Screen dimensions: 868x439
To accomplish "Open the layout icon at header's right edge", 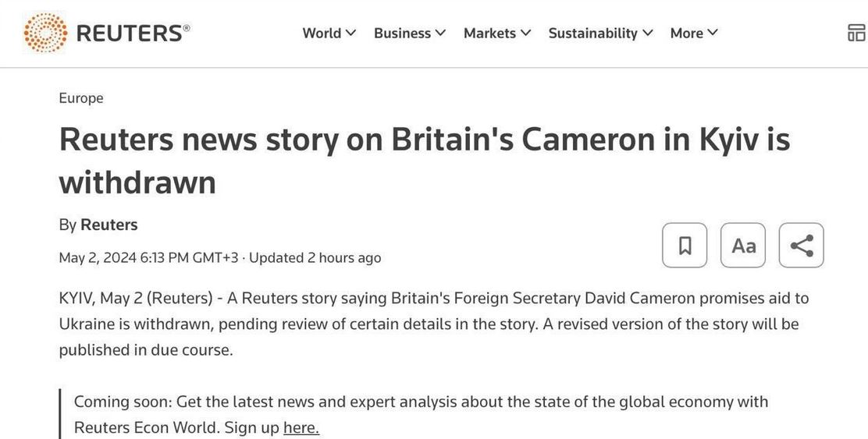I will (x=856, y=33).
